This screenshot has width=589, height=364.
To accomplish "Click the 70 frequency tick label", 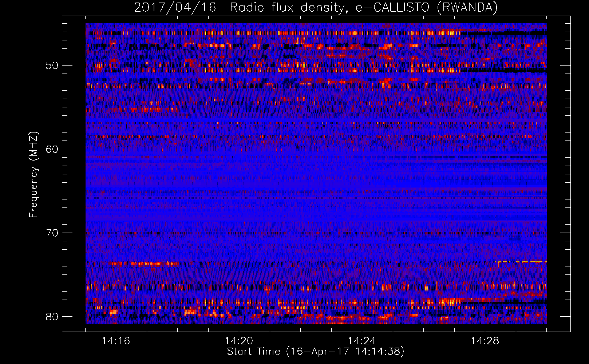I will coord(52,233).
